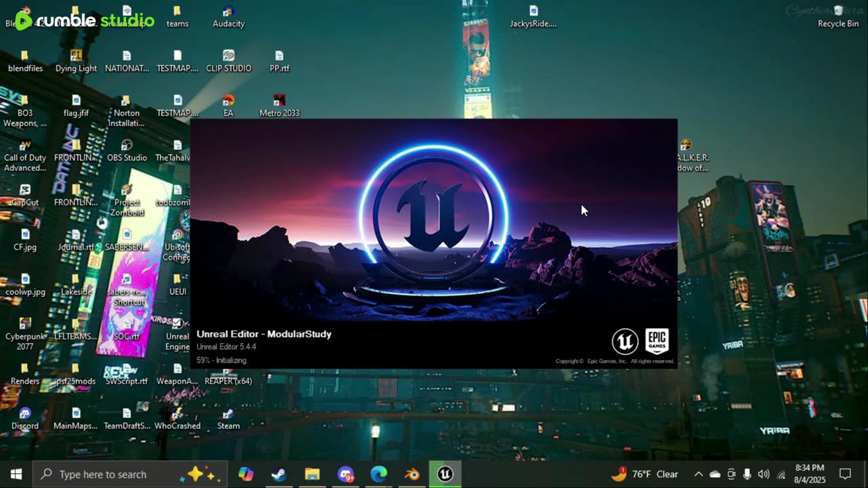
Task: Expand the hidden system tray icons
Action: tap(698, 474)
